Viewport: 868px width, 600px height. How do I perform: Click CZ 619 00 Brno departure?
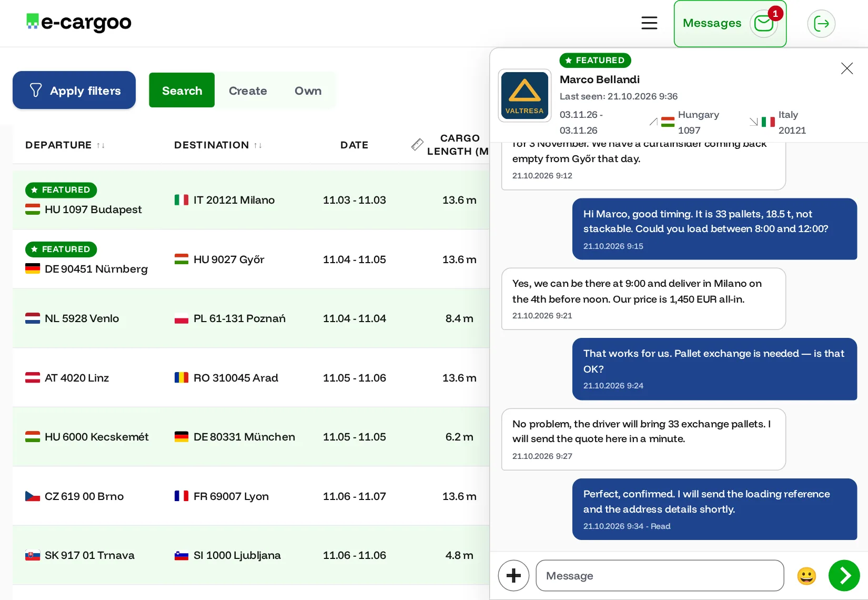tap(74, 496)
